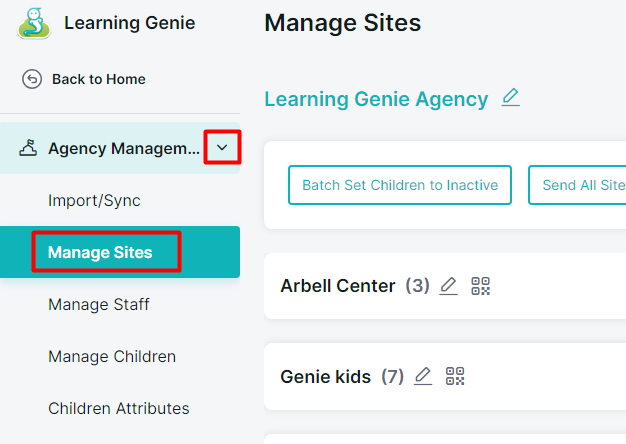
Task: Collapse the Agency Management chevron
Action: coord(222,147)
